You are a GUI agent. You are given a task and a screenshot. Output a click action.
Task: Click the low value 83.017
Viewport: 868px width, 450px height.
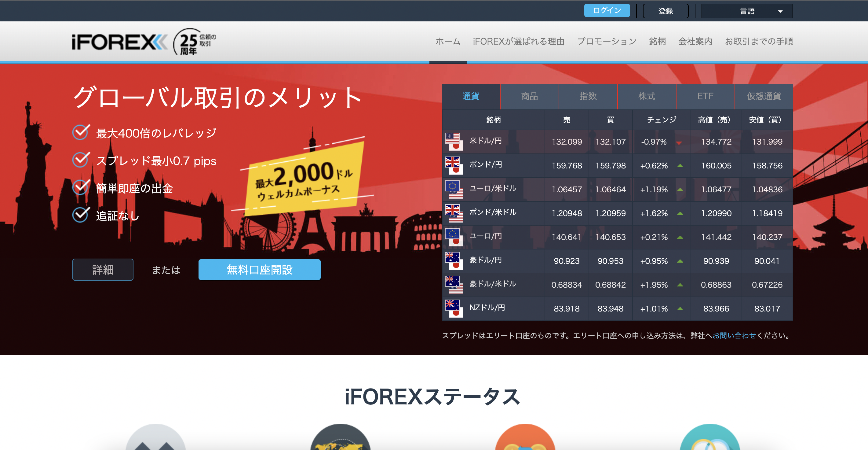coord(767,309)
